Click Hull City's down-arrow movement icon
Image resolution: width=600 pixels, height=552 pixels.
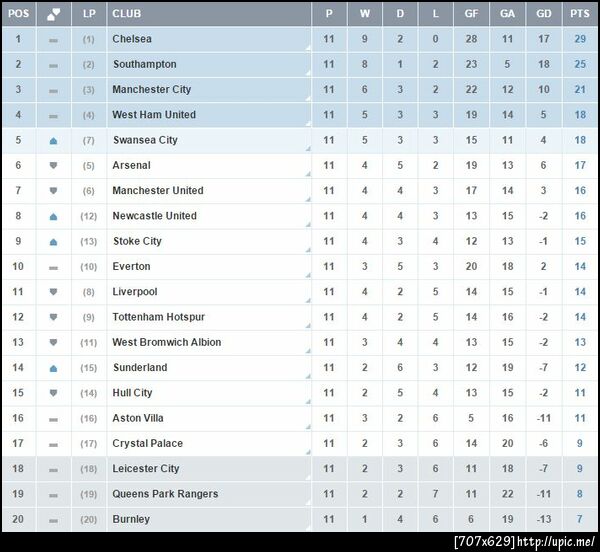[x=53, y=394]
